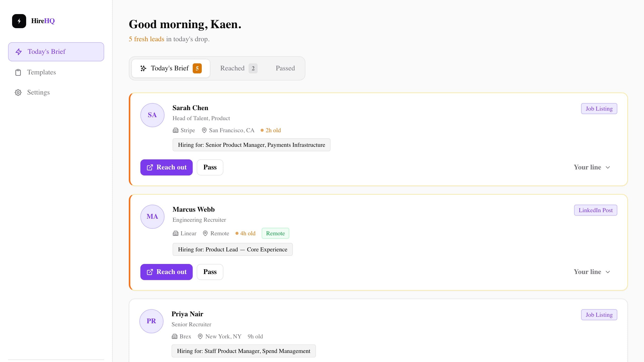Reach out to Marcus Webb
This screenshot has width=644, height=362.
(167, 272)
